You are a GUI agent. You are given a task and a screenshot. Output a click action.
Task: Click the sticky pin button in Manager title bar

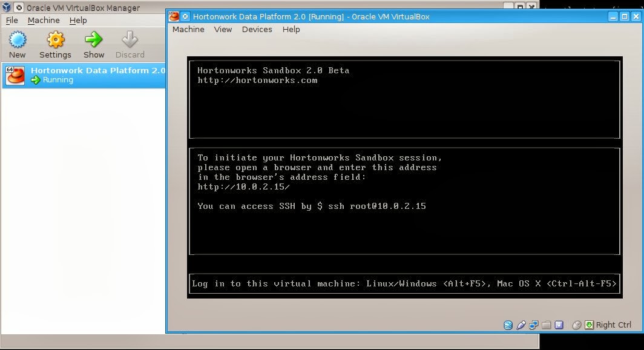point(19,7)
